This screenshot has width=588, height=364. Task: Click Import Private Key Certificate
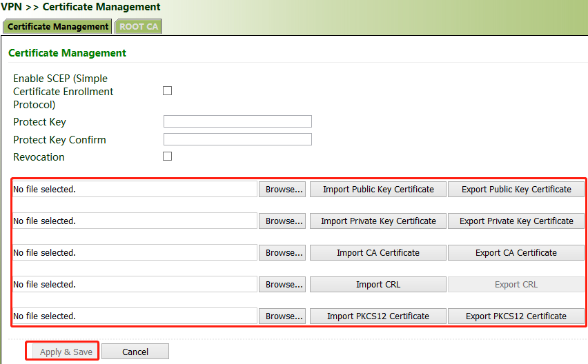coord(378,221)
